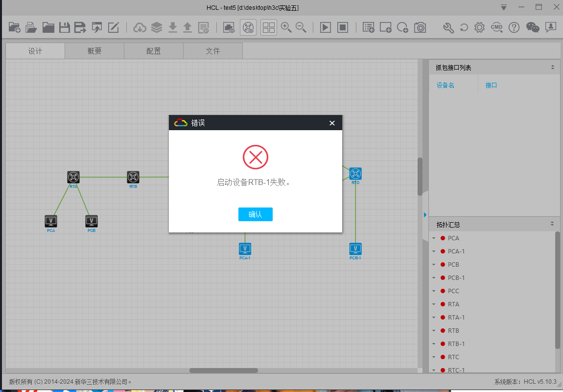
Task: Click the horizontal canvas scrollbar thumb
Action: coord(224,370)
